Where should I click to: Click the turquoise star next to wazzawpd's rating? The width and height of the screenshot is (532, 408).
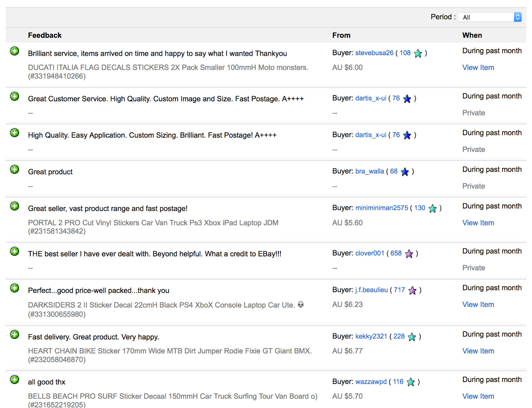pos(411,382)
